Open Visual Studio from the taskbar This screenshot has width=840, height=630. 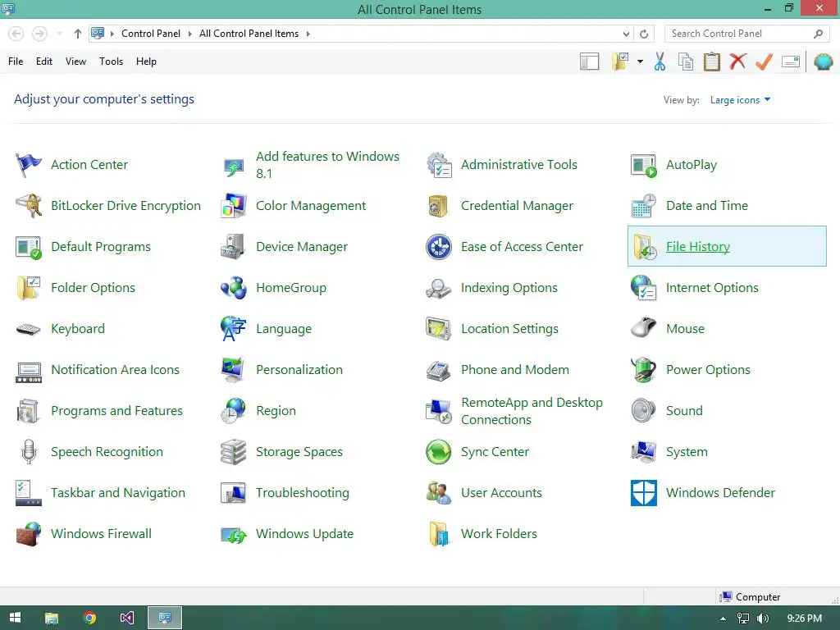pos(127,618)
